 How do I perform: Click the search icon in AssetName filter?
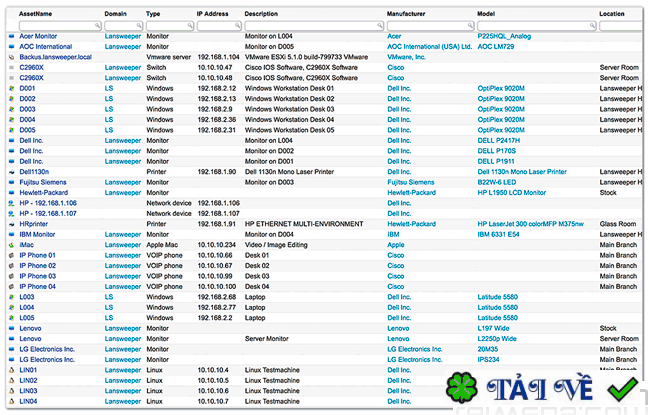pos(97,26)
